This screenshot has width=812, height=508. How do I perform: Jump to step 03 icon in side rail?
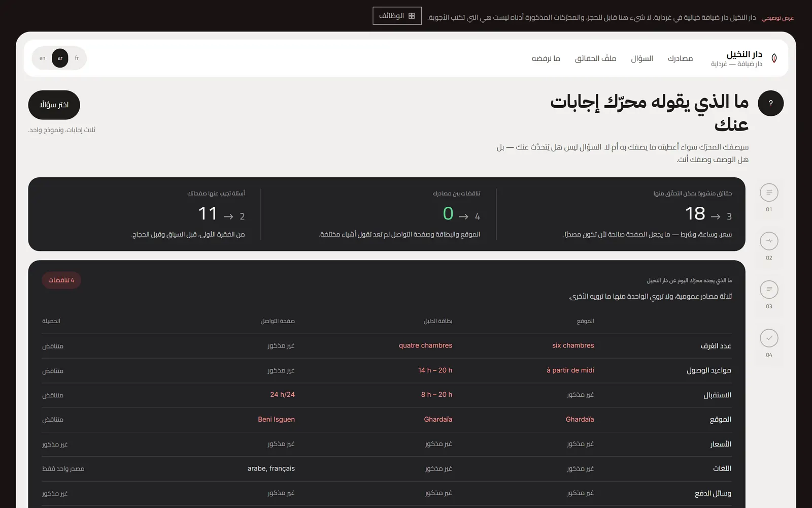tap(769, 290)
